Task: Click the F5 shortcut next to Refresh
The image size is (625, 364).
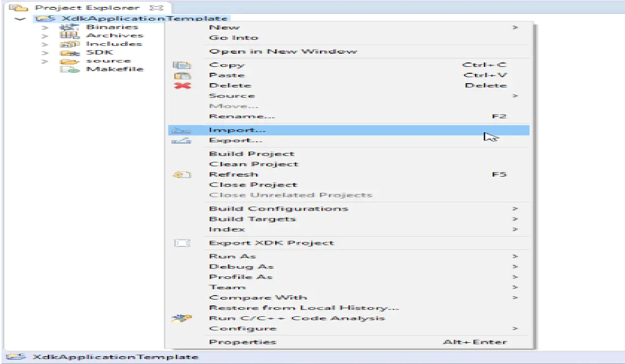Action: [499, 175]
